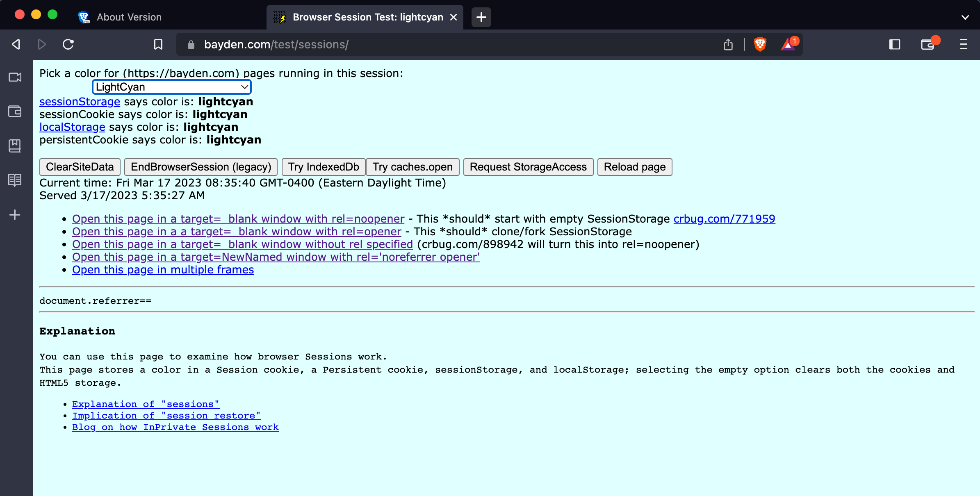Open the share icon in the address bar
This screenshot has height=496, width=980.
coord(728,44)
